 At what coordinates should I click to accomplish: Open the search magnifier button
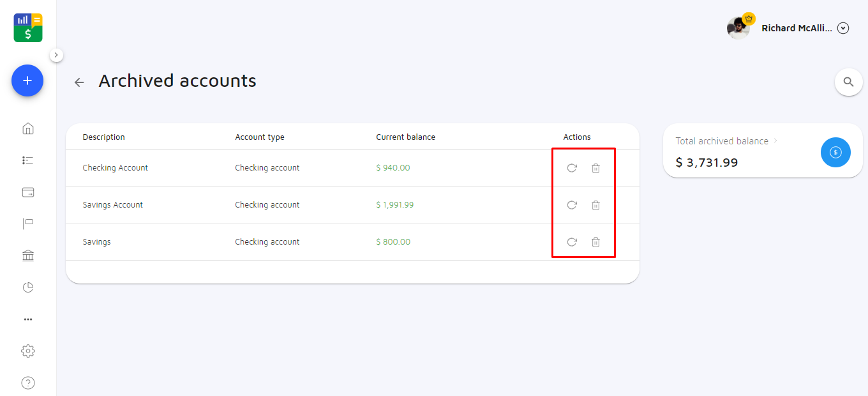(848, 82)
